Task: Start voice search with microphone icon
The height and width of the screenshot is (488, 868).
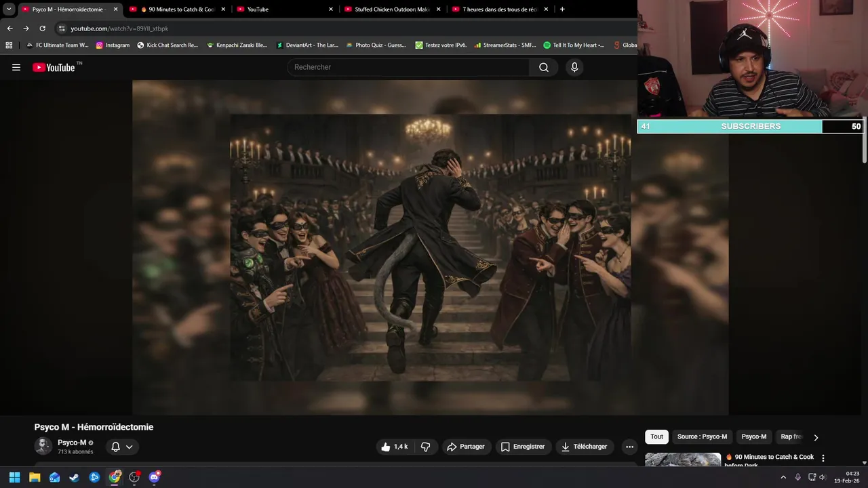Action: (574, 67)
